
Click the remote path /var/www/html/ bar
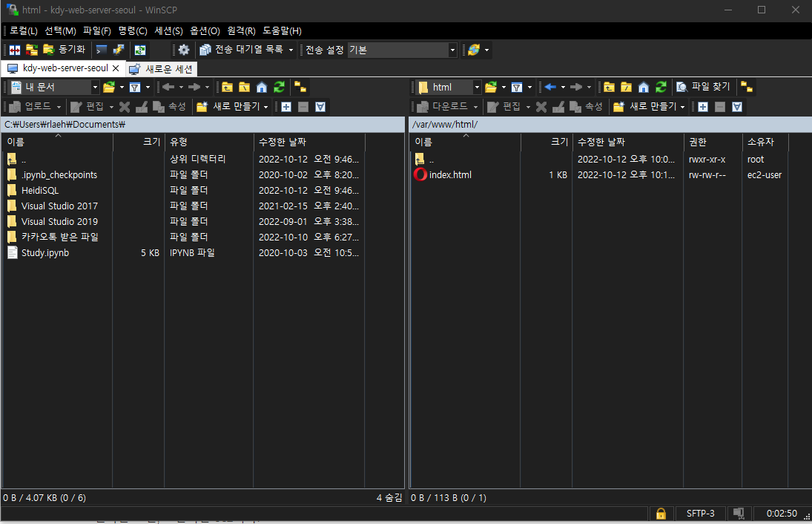tap(610, 125)
